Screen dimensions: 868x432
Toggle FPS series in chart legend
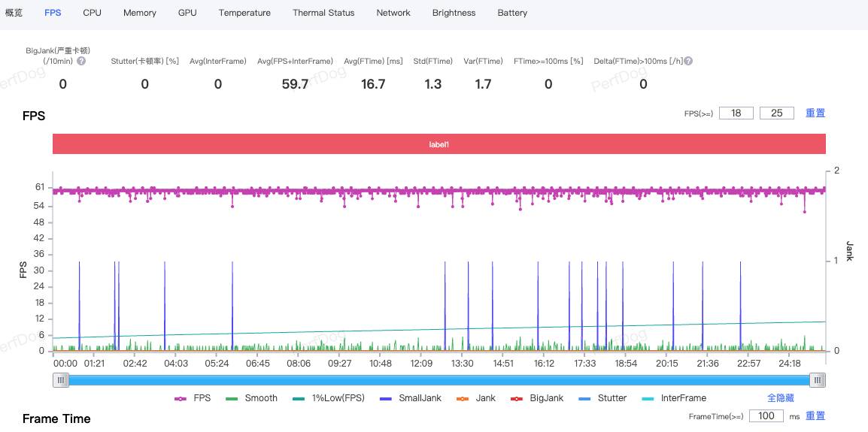pos(193,398)
